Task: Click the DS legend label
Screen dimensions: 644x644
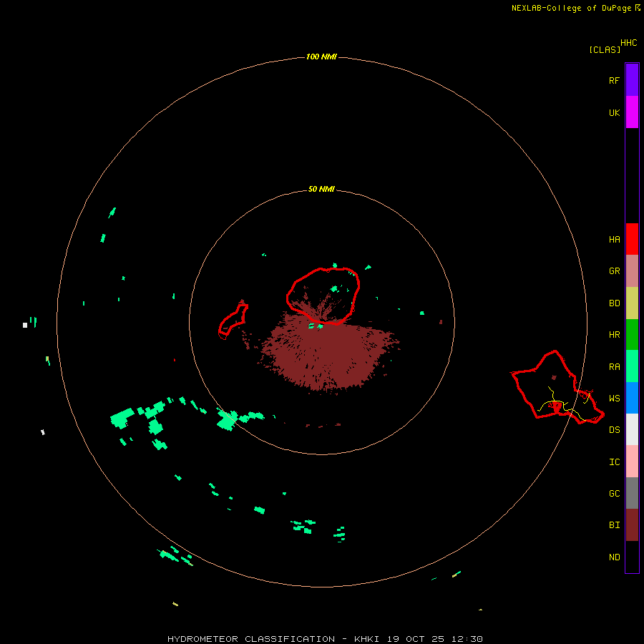Action: 614,430
